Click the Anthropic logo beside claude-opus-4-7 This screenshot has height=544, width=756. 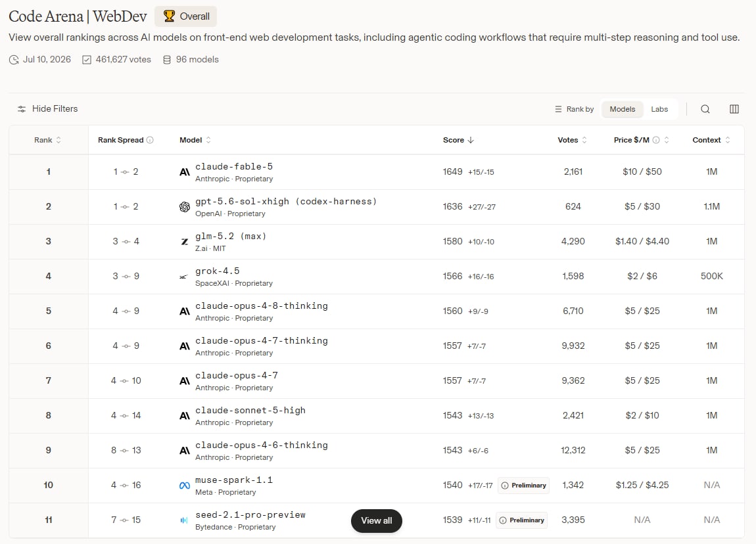[185, 380]
